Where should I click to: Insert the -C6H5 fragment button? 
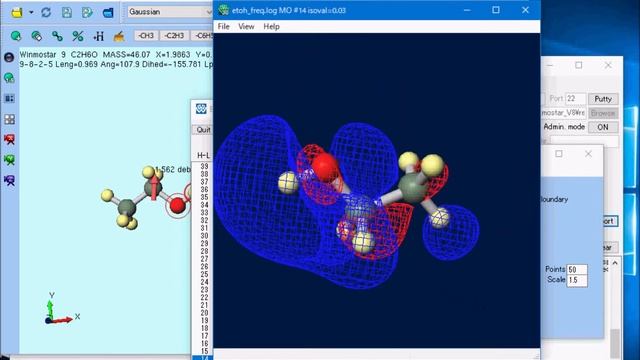click(202, 36)
